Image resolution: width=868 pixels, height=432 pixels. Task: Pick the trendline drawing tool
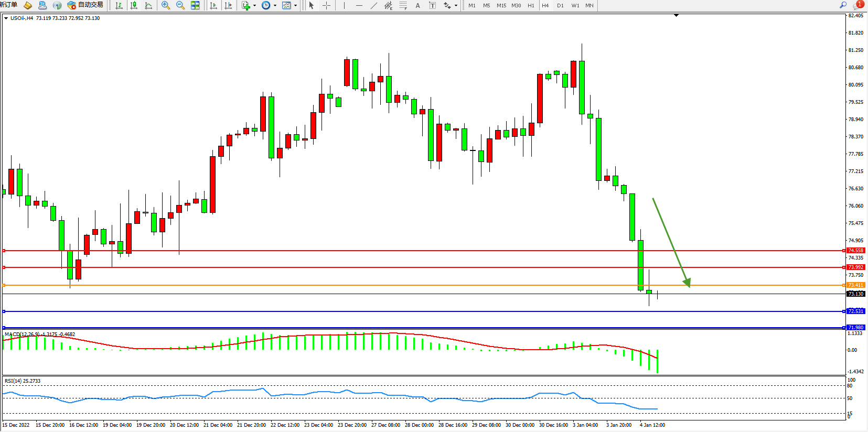(x=373, y=5)
